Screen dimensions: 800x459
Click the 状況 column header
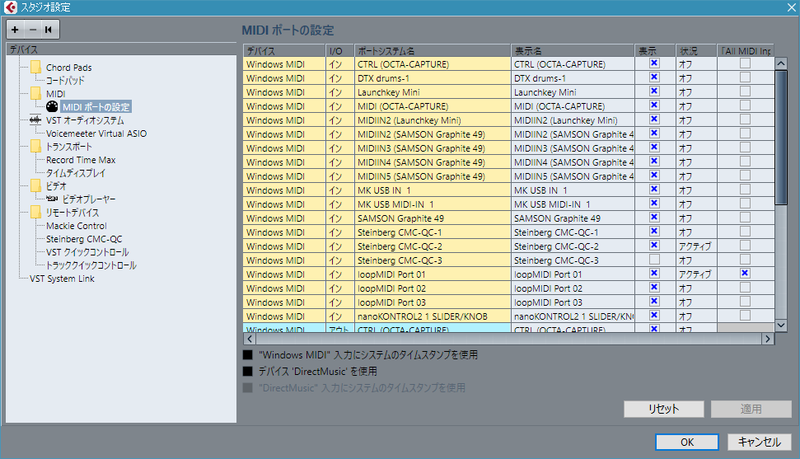click(x=696, y=50)
